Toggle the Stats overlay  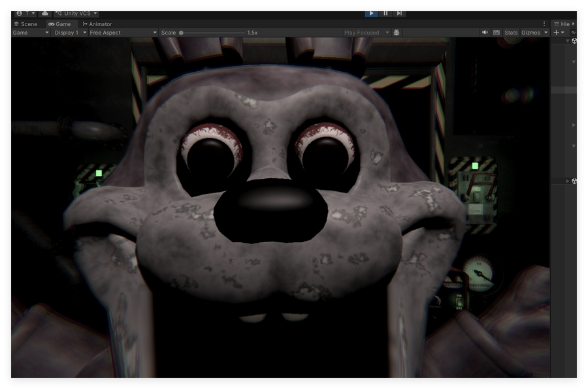point(511,33)
